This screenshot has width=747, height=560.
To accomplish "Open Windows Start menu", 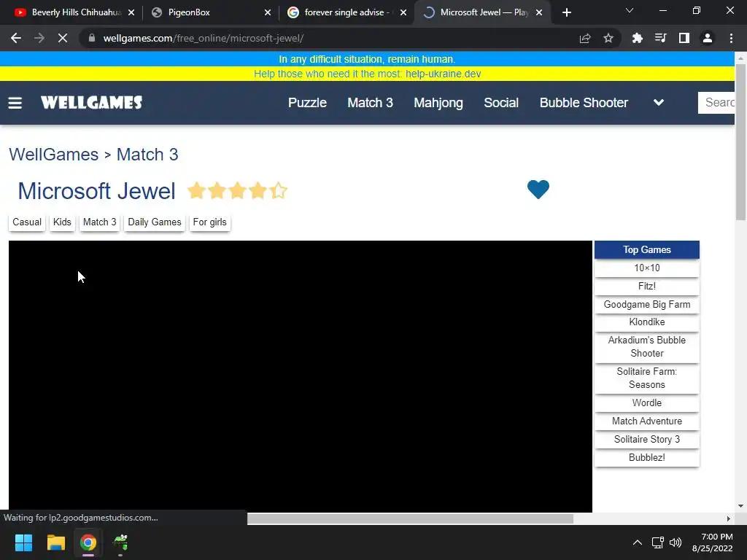I will coord(23,542).
